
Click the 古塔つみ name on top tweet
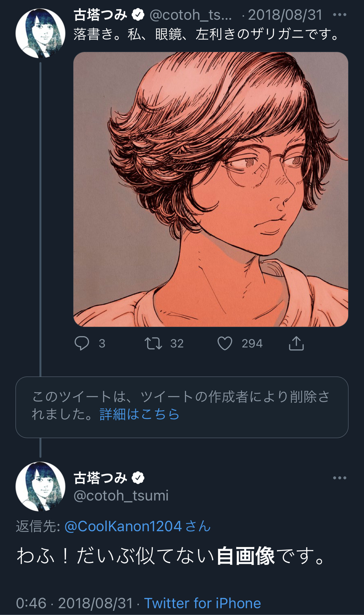[100, 15]
